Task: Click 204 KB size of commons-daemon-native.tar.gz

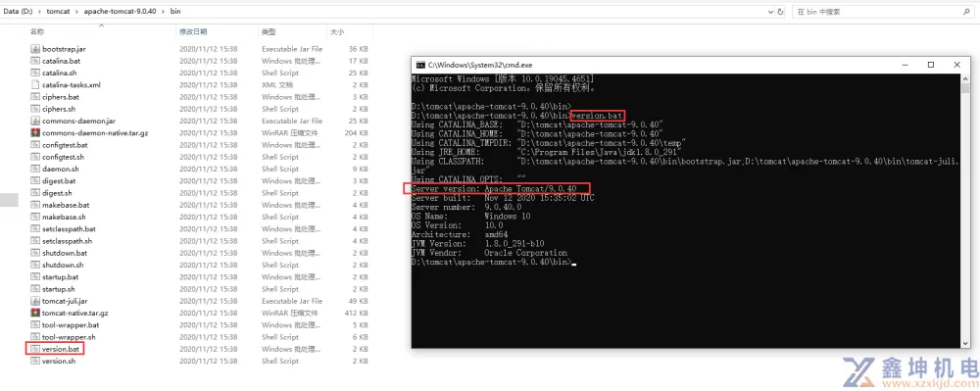Action: click(358, 133)
